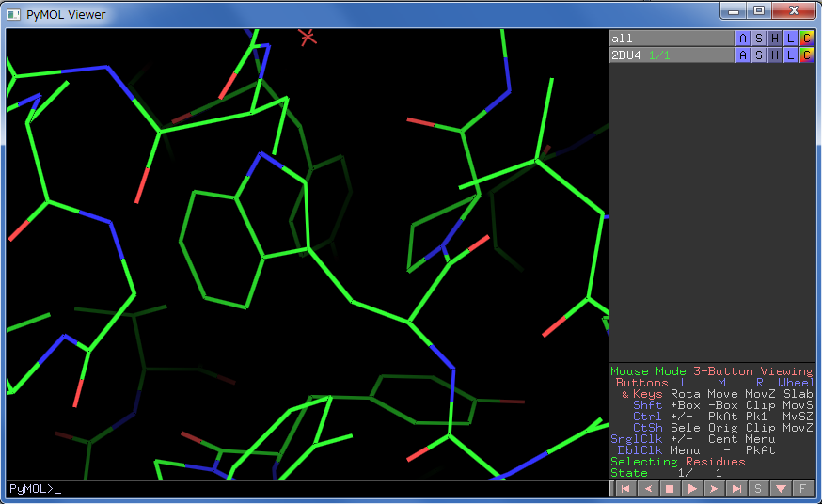The height and width of the screenshot is (504, 822).
Task: Advance forward one frame
Action: (714, 489)
